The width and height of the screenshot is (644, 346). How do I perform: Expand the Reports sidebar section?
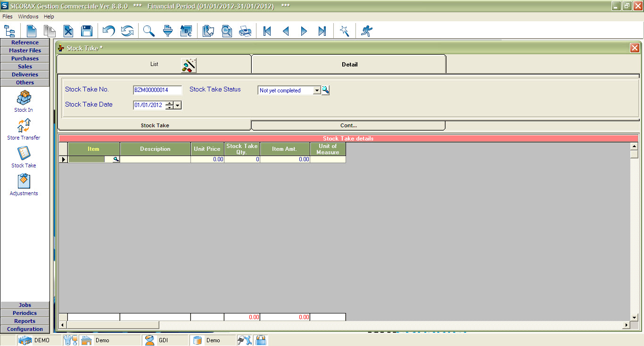click(25, 321)
